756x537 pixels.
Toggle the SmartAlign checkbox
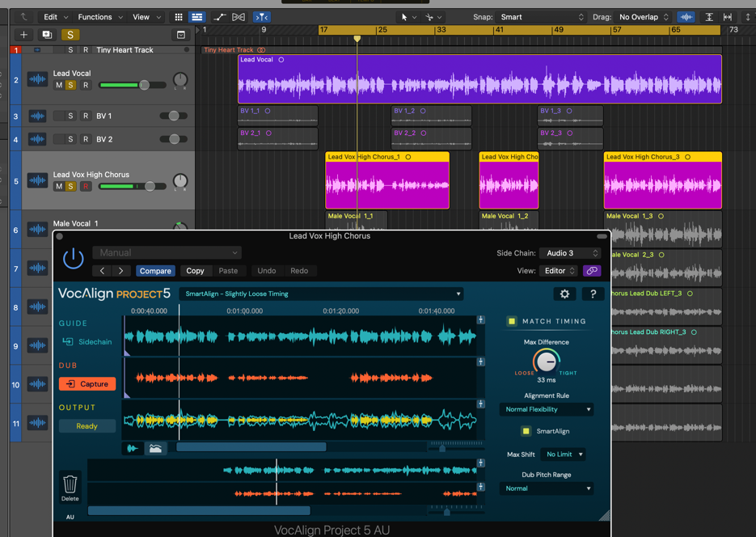[x=526, y=431]
